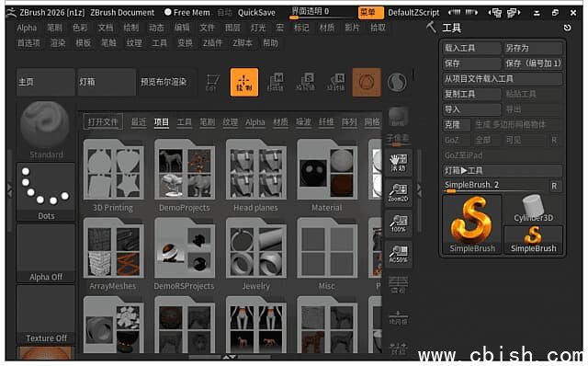Click the BPR render icon

[x=398, y=117]
